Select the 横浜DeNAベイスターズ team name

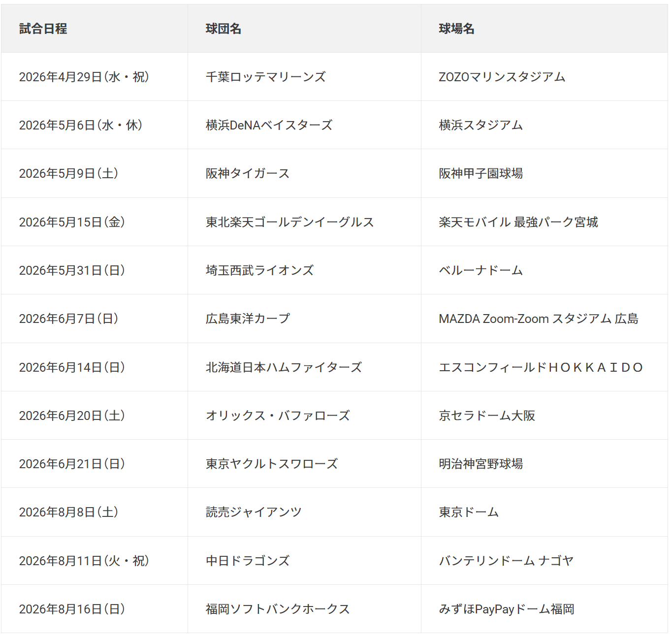tap(269, 125)
